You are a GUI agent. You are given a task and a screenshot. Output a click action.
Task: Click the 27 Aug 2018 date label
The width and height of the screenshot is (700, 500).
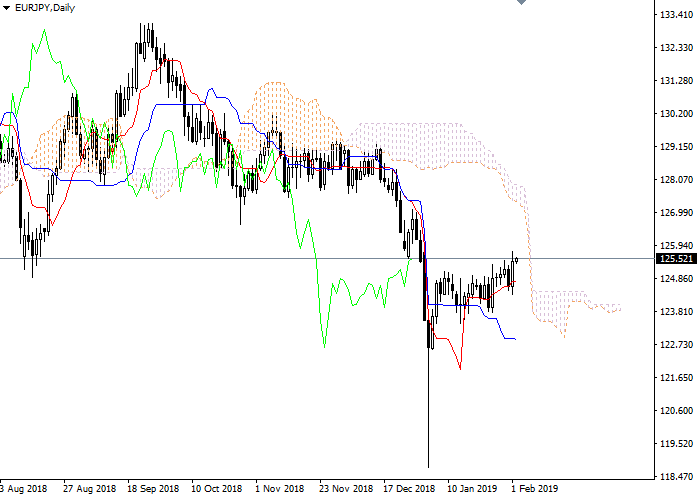[x=89, y=489]
